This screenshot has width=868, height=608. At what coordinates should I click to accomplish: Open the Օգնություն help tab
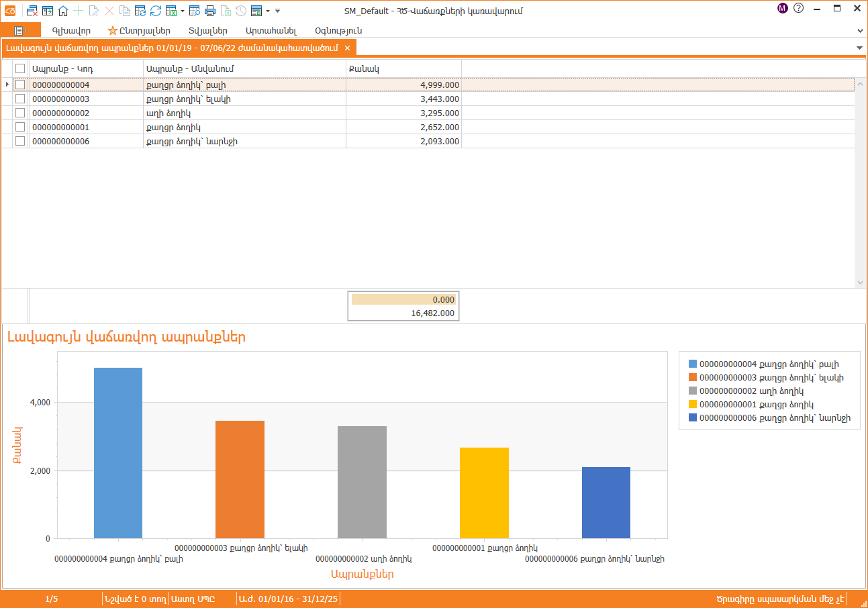point(338,31)
